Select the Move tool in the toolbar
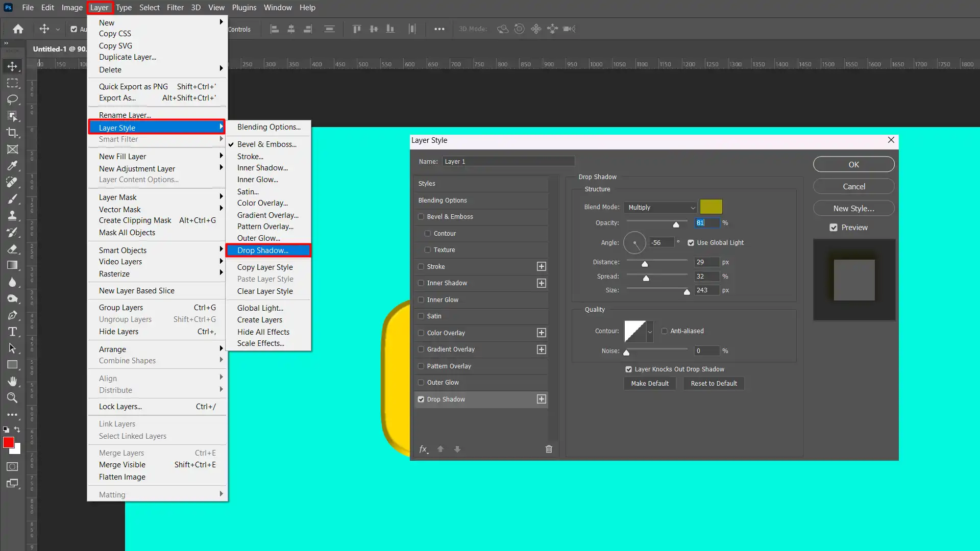Viewport: 980px width, 551px height. (12, 66)
